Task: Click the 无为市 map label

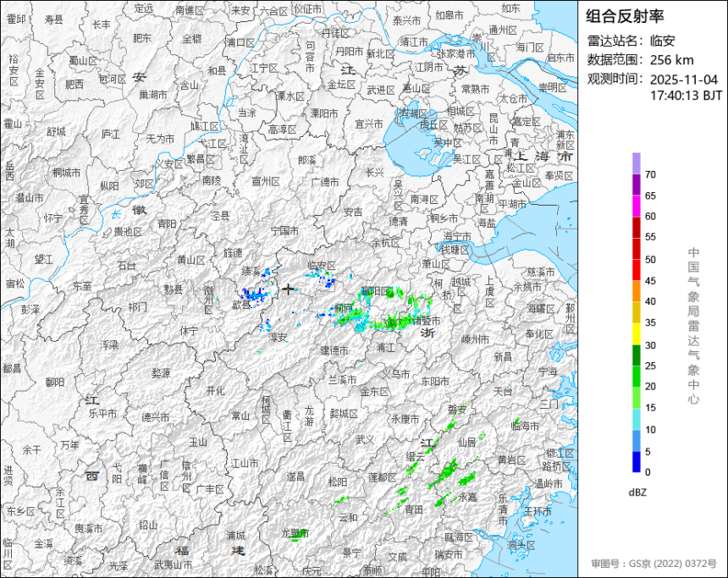Action: tap(160, 138)
